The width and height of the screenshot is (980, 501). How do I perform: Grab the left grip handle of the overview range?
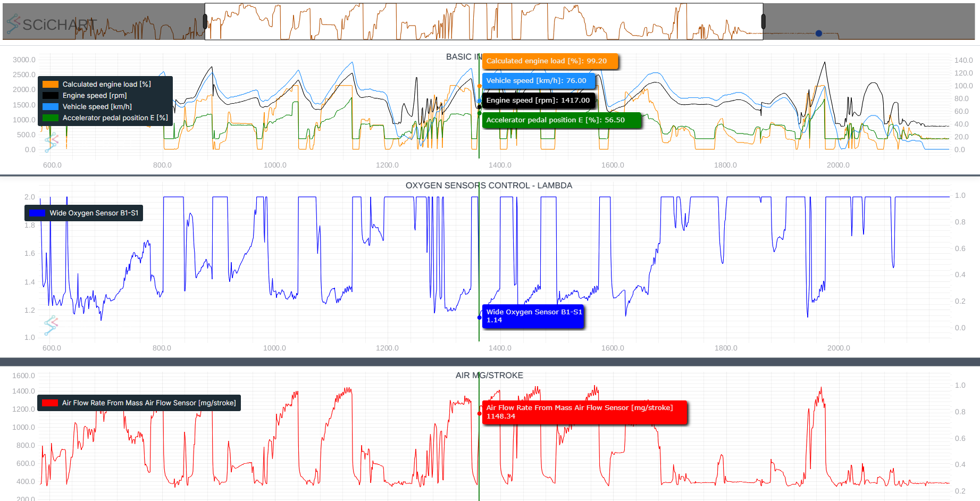click(x=205, y=22)
